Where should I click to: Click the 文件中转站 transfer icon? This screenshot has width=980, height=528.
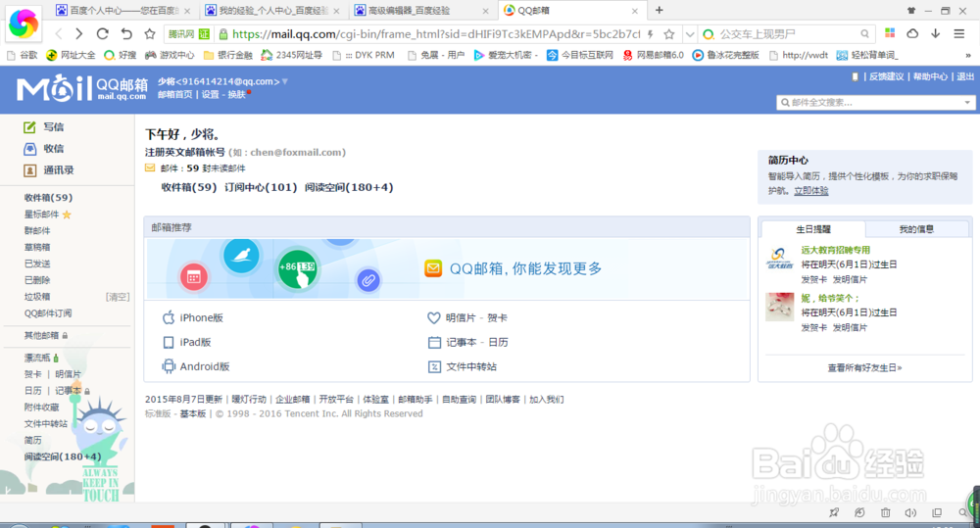click(434, 366)
